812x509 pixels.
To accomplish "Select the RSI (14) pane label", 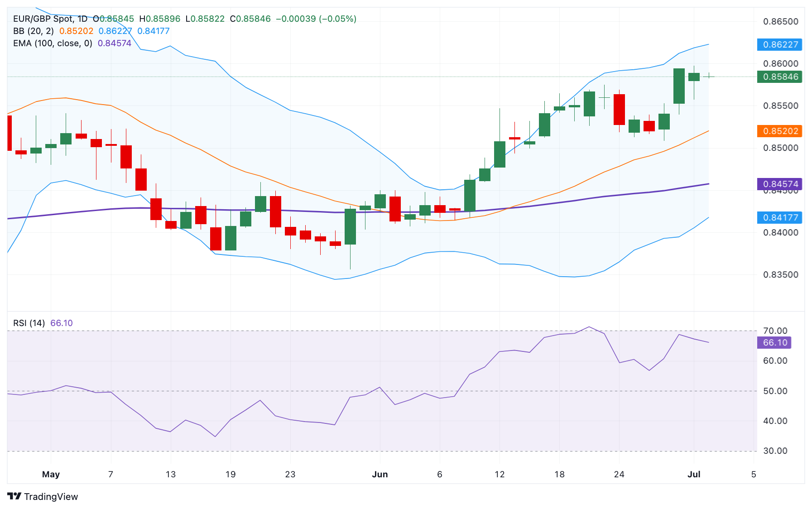I will tap(29, 323).
